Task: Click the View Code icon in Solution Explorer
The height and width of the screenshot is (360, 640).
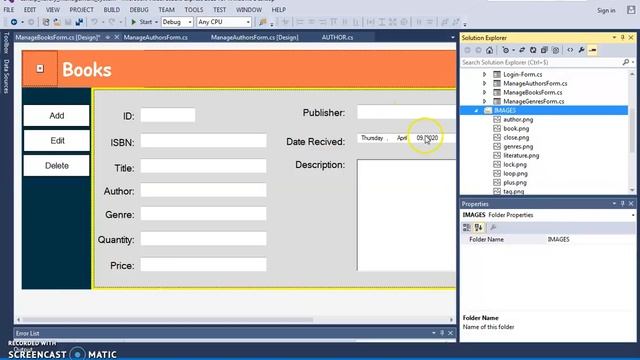Action: [x=570, y=50]
